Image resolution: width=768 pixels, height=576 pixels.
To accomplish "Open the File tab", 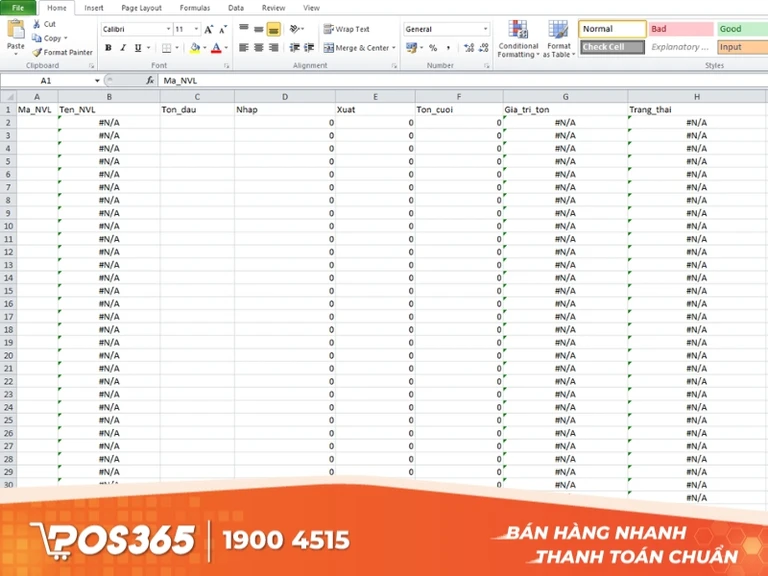I will (18, 8).
